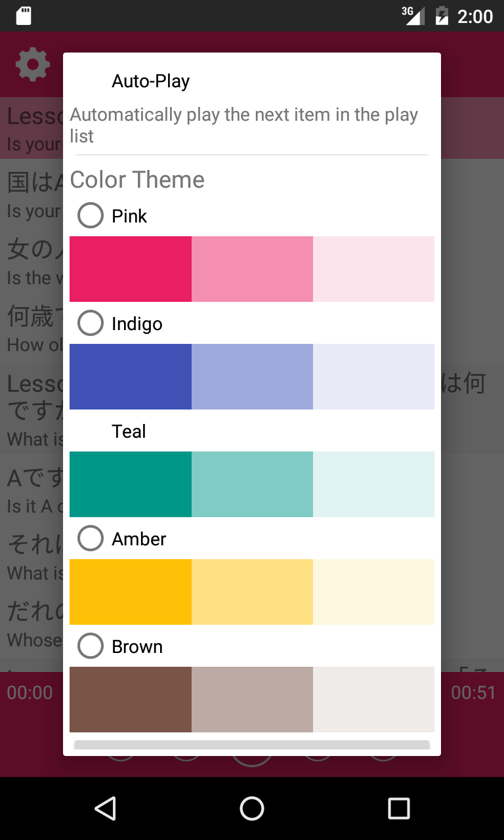Open the recent apps square button
Screen dimensions: 504x840
(x=398, y=808)
